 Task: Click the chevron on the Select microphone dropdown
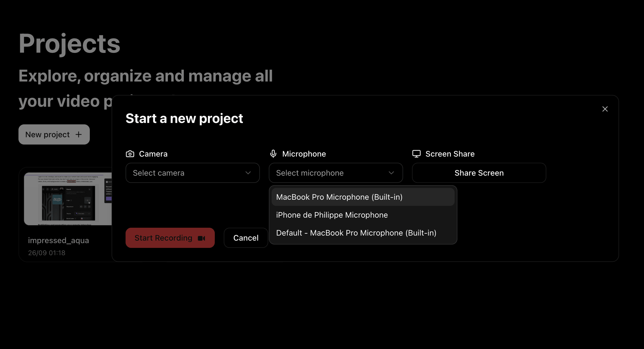point(391,173)
